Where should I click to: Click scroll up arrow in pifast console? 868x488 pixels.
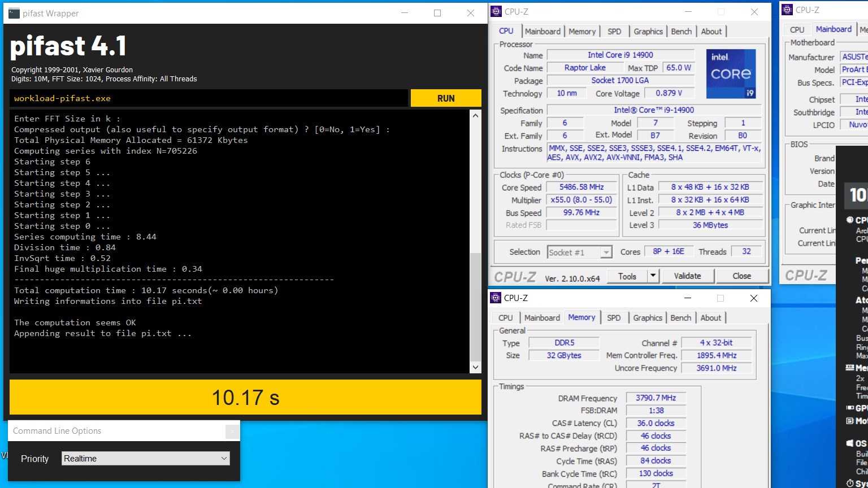[x=475, y=116]
